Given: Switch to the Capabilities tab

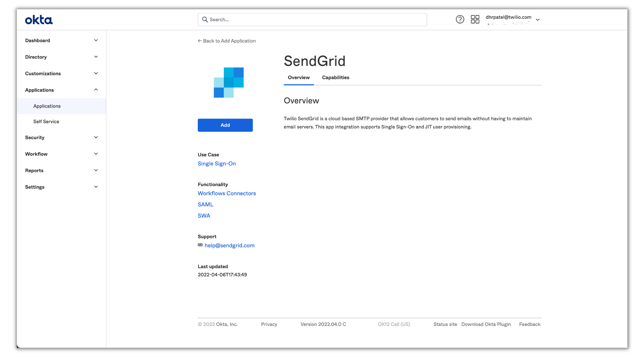Looking at the screenshot, I should pyautogui.click(x=336, y=77).
